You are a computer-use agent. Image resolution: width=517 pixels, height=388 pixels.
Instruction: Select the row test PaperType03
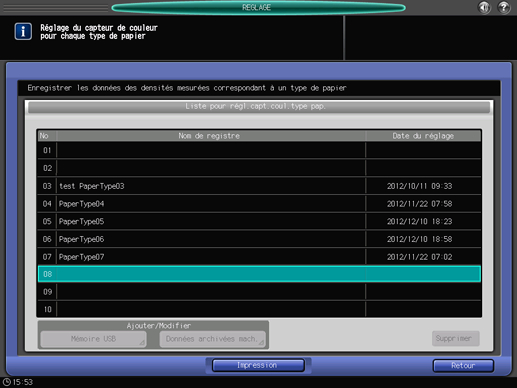coord(259,186)
